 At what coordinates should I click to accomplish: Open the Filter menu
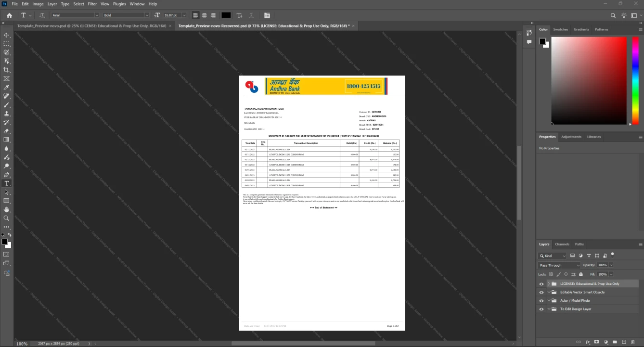(92, 4)
